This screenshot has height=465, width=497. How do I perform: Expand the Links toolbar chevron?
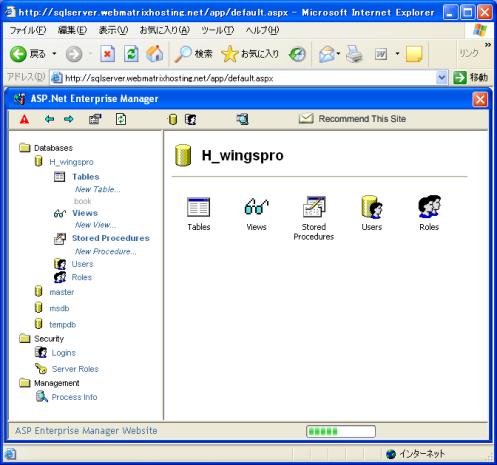[x=488, y=45]
